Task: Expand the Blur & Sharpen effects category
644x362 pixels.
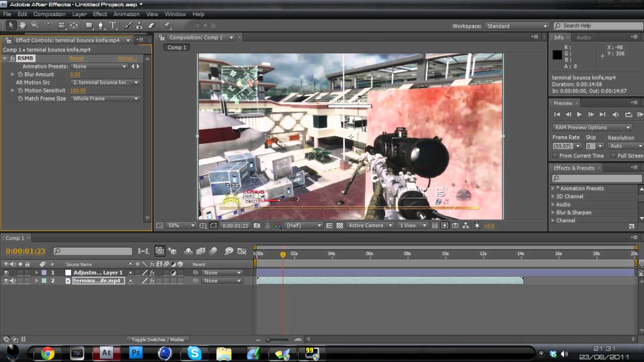Action: pos(553,213)
